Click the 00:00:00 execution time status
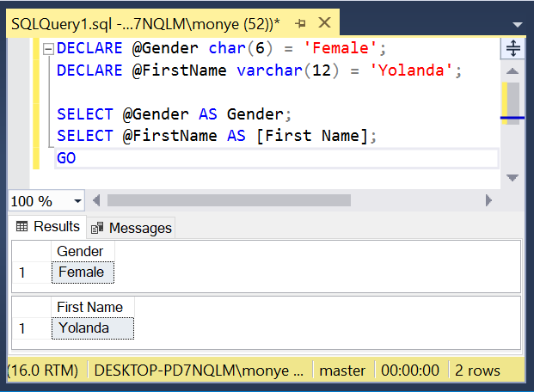 410,371
